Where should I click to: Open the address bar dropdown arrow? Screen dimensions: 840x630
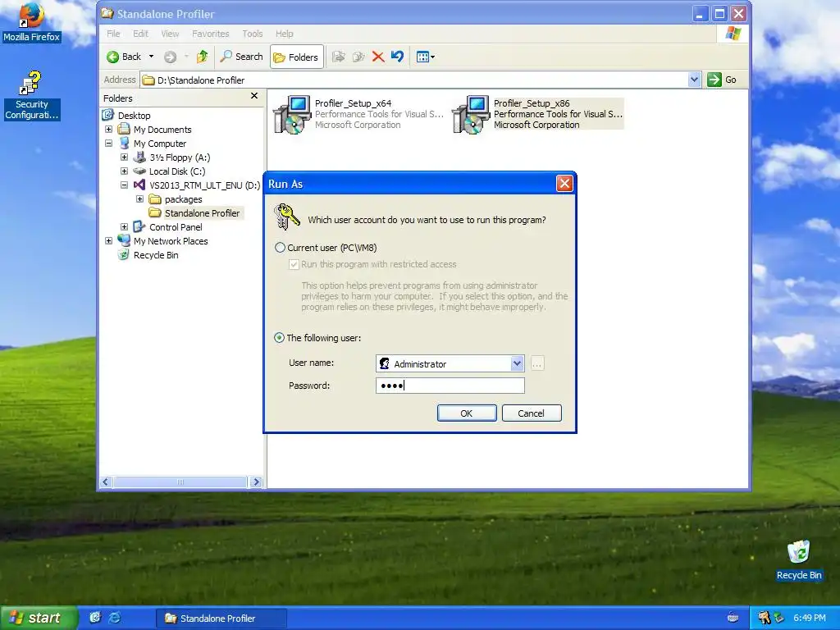(694, 80)
